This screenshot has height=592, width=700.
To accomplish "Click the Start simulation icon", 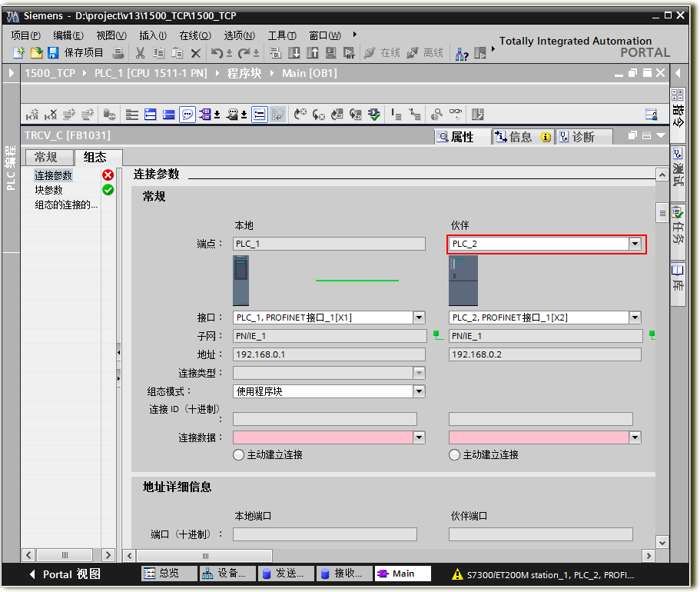I will coord(331,53).
